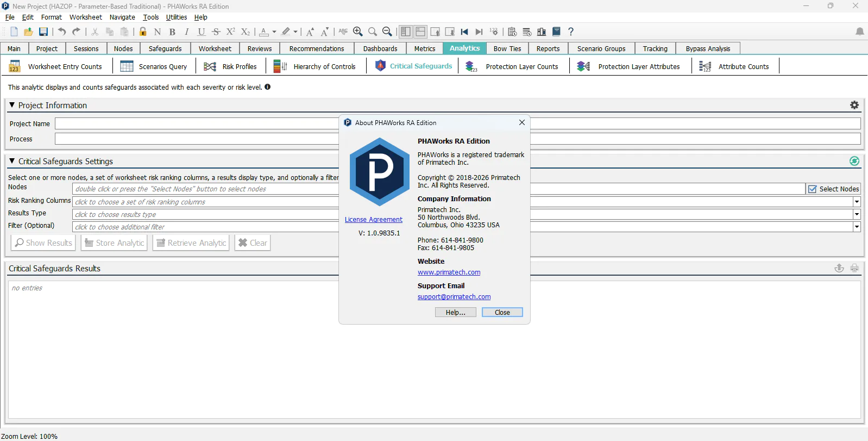Viewport: 868px width, 441px height.
Task: Open the Utilities menu
Action: point(177,17)
